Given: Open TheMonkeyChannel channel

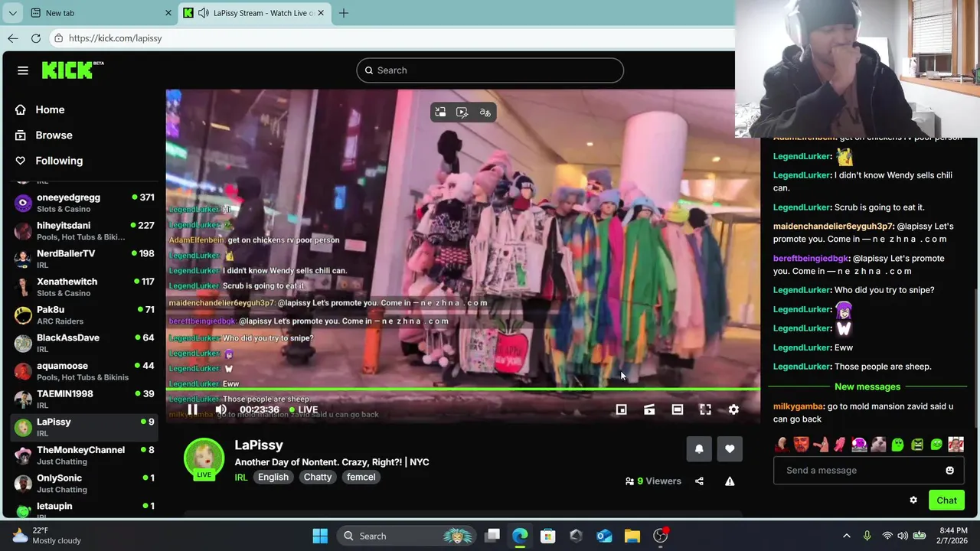Looking at the screenshot, I should pos(84,455).
